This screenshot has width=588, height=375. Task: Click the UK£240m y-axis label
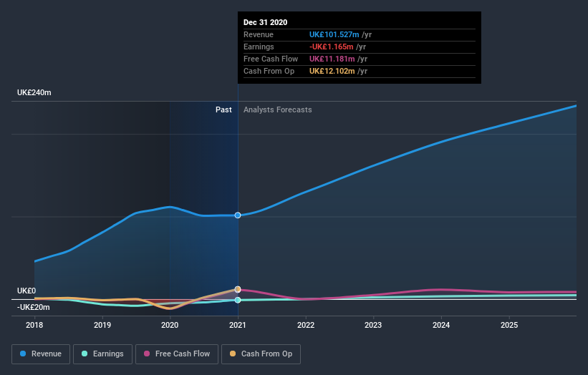tap(34, 92)
